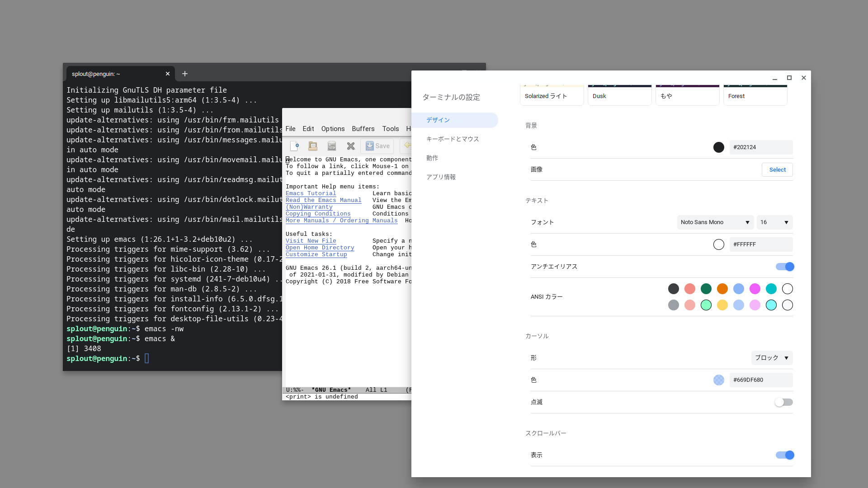Image resolution: width=868 pixels, height=488 pixels.
Task: Open the Emacs Tutorial link
Action: [x=311, y=193]
